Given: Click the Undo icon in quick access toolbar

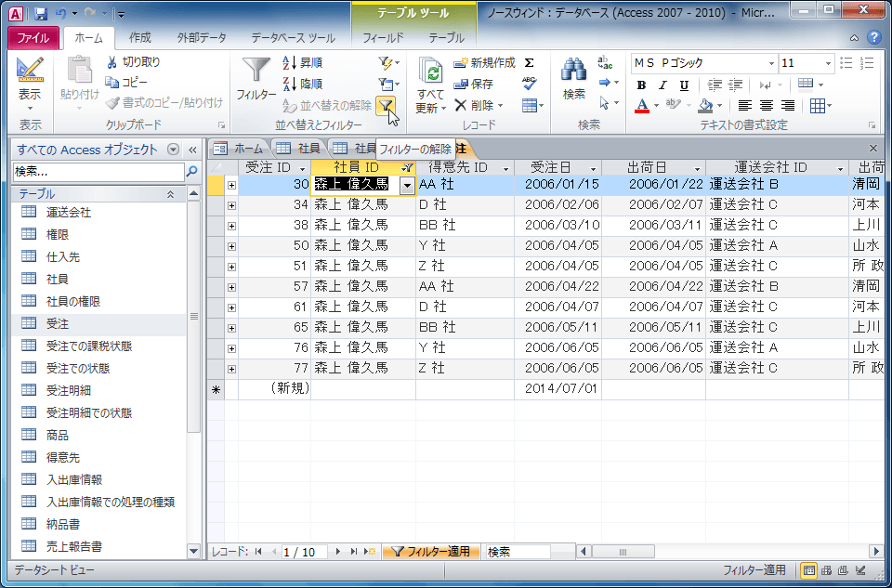Looking at the screenshot, I should pyautogui.click(x=61, y=13).
